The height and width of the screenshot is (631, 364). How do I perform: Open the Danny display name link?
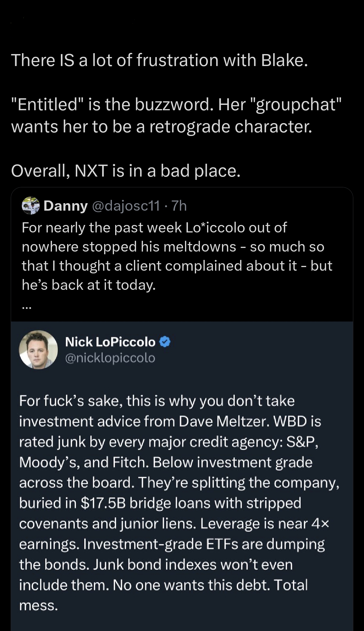tap(66, 206)
